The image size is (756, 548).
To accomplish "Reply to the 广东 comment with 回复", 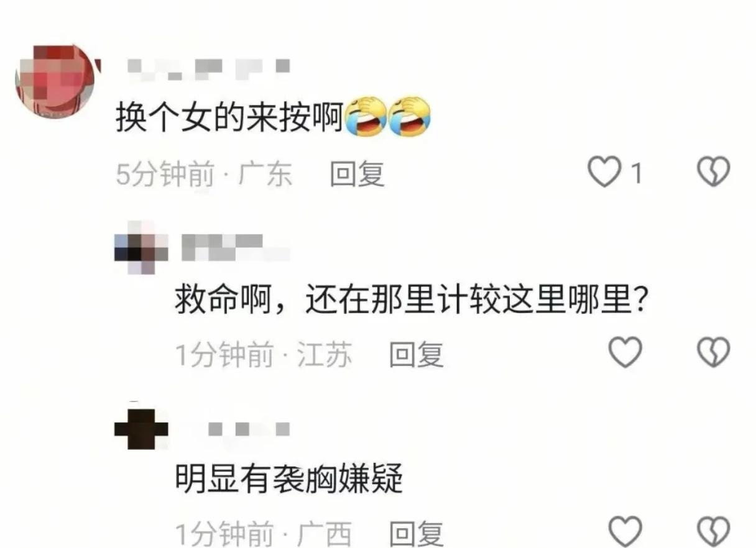I will (x=357, y=174).
